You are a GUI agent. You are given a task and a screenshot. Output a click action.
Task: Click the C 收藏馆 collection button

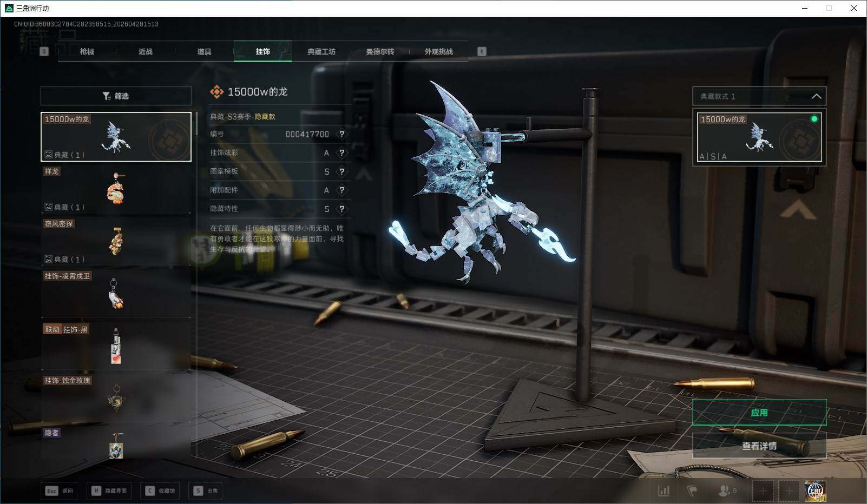click(x=160, y=490)
